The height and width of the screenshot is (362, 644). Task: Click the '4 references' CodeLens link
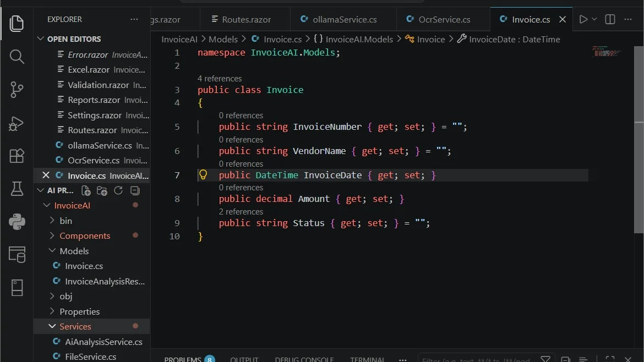click(219, 78)
